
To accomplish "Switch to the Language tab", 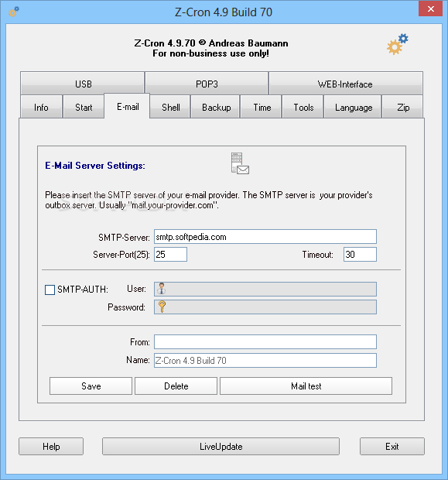I will [353, 107].
